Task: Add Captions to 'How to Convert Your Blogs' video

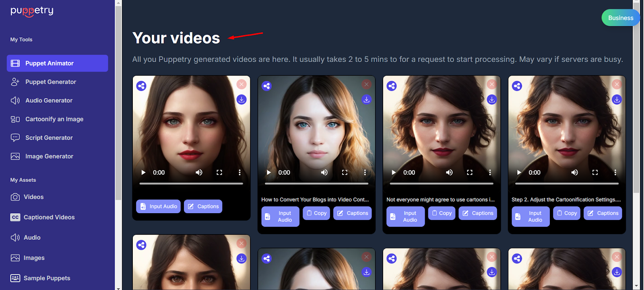Action: coord(353,213)
